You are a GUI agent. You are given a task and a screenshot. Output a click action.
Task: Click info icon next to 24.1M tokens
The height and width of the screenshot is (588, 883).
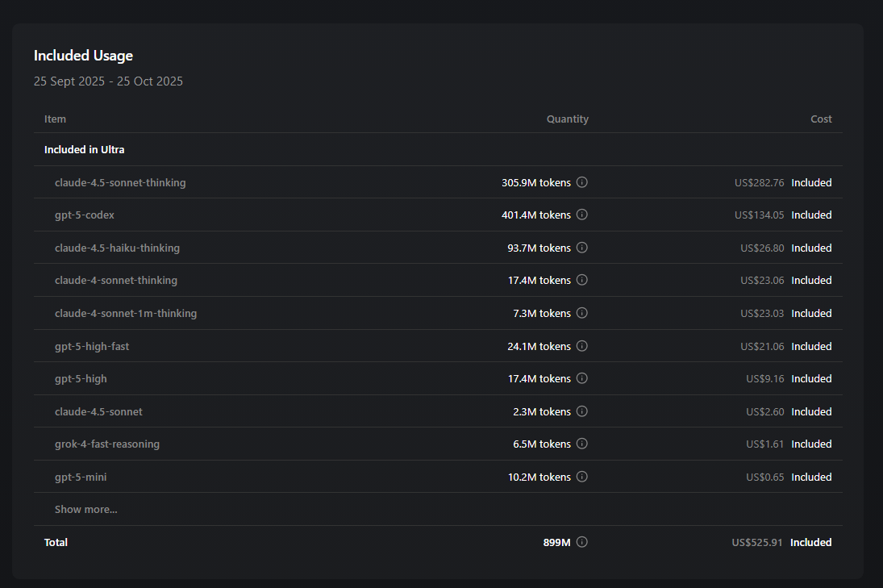[582, 346]
